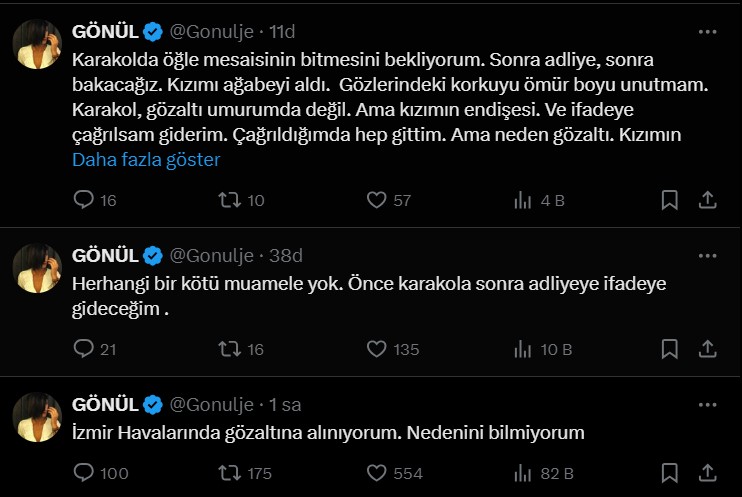Retweet the 'İzmir Havalarında' tweet
The height and width of the screenshot is (497, 742).
(229, 472)
